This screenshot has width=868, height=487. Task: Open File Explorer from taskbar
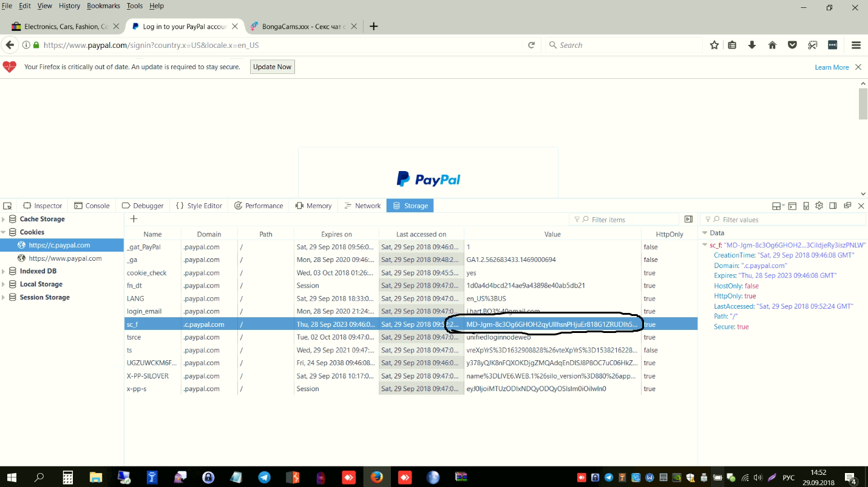coord(96,477)
